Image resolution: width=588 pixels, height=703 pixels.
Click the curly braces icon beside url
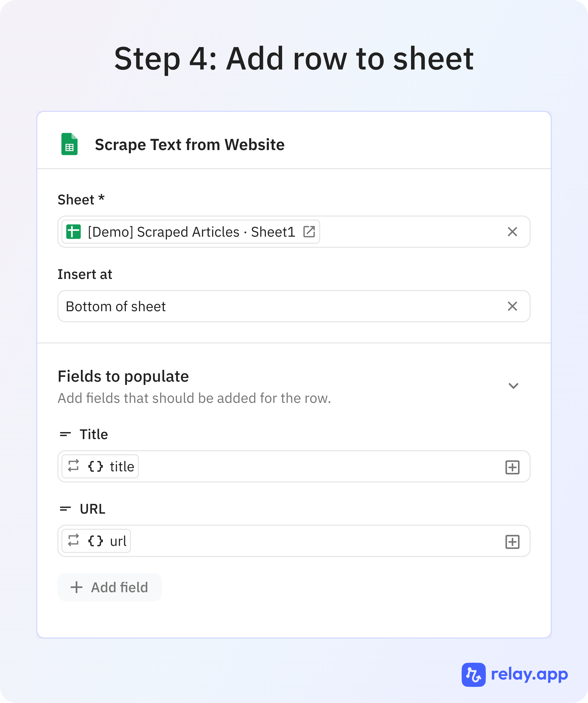95,541
